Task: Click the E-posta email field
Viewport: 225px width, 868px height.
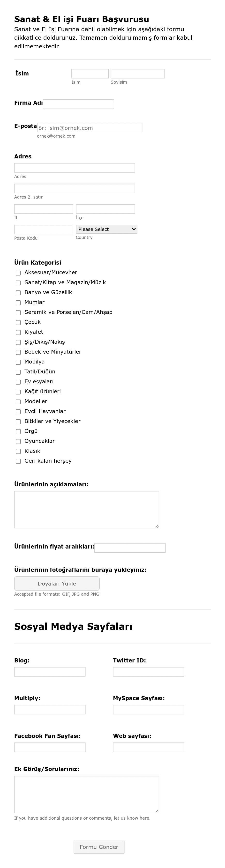Action: 90,127
